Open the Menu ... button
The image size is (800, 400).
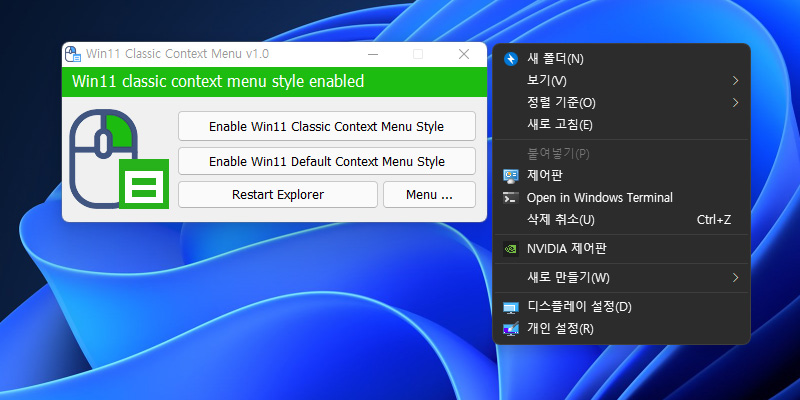coord(429,194)
